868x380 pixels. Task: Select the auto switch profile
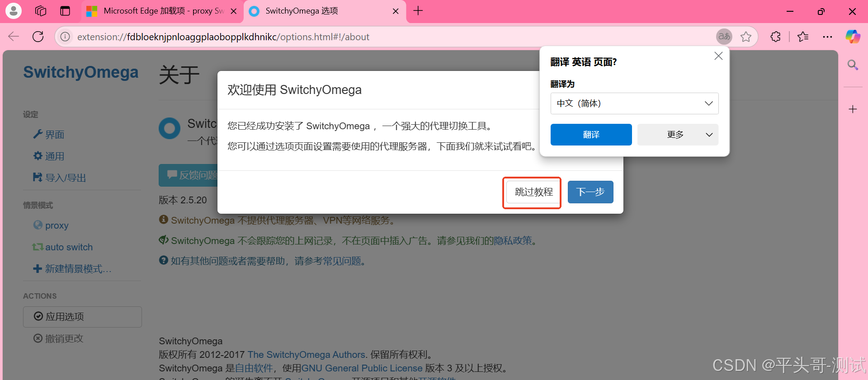[62, 247]
